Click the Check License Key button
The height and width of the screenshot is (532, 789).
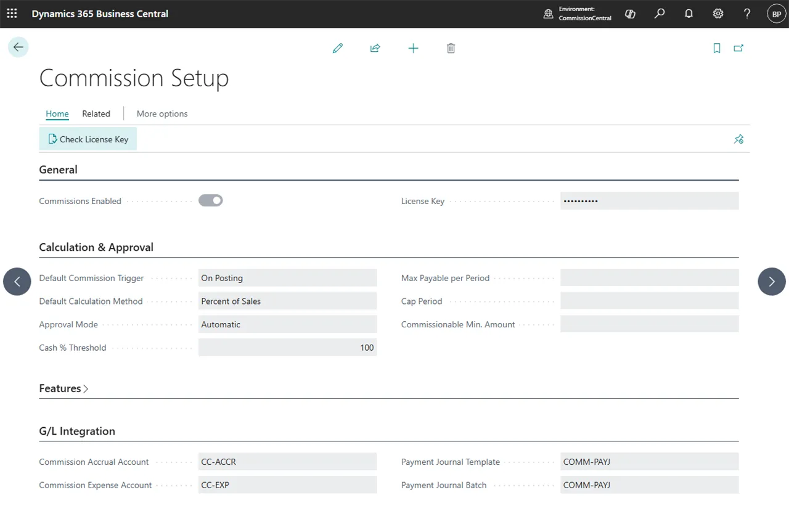(88, 139)
